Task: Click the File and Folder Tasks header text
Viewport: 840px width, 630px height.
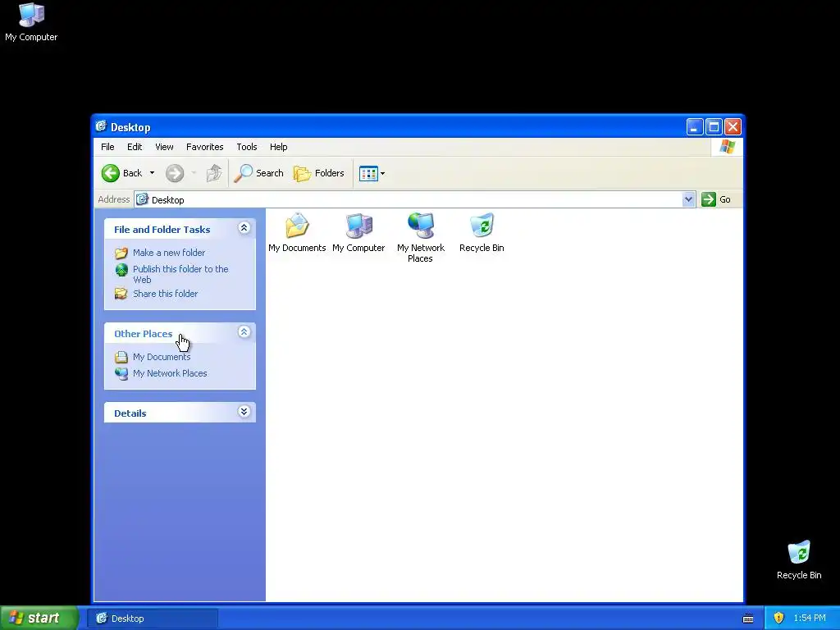Action: 162,230
